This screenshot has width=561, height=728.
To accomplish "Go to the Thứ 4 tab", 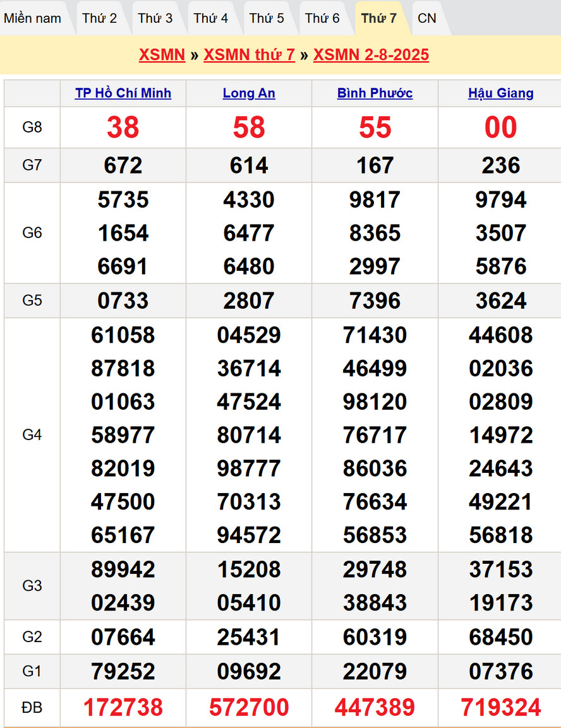I will pos(211,18).
